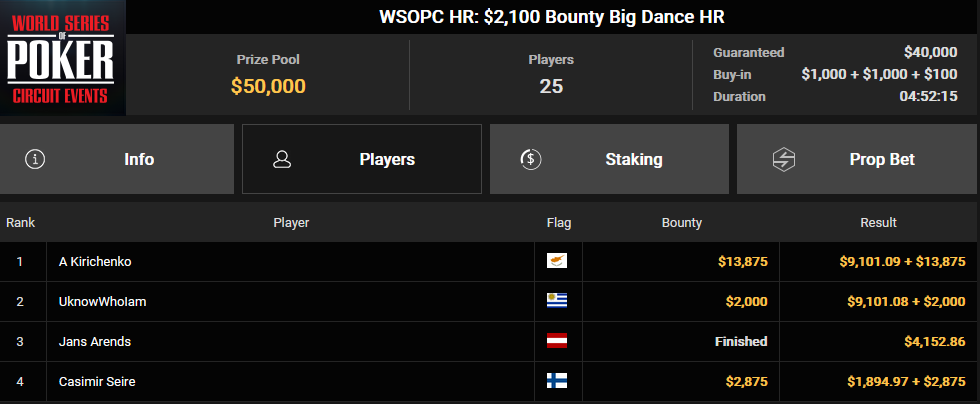Sort by Rank column header

tap(21, 223)
